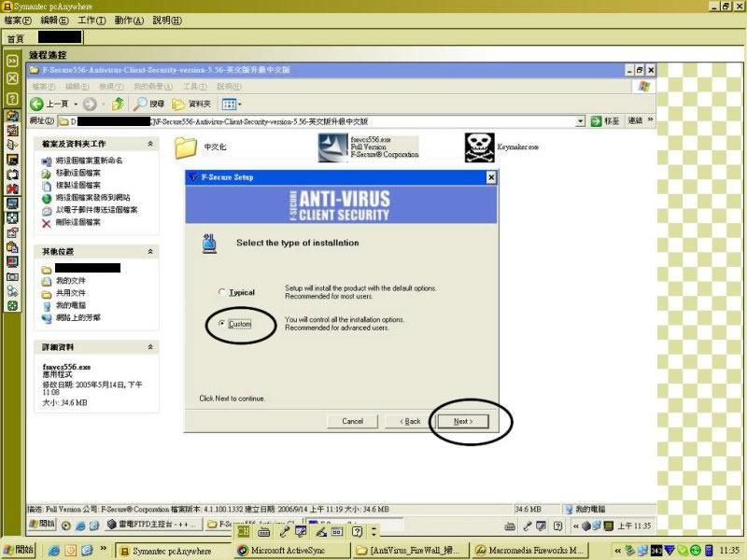Switch to the 首頁 tab

tap(16, 38)
